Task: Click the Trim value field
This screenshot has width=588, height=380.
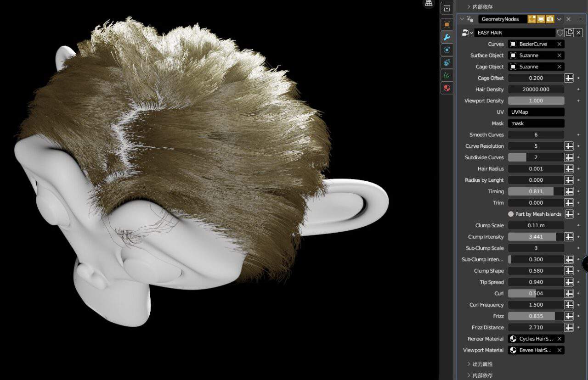Action: click(x=536, y=203)
